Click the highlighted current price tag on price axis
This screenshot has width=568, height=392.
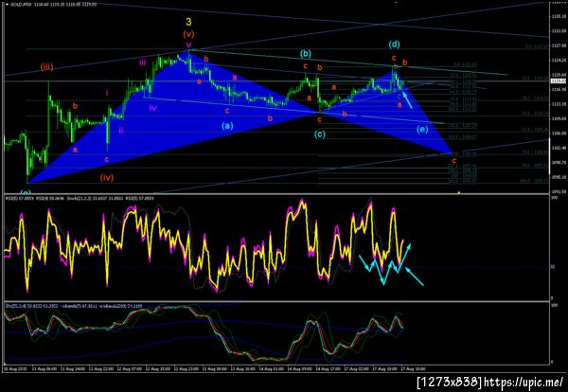click(x=559, y=80)
